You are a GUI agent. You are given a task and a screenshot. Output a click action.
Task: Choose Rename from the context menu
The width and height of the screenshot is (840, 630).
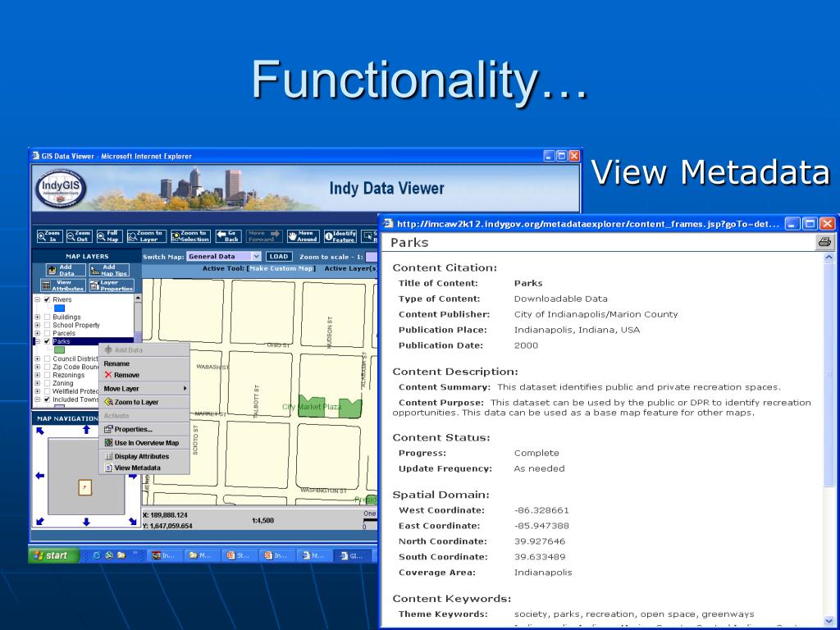click(144, 363)
